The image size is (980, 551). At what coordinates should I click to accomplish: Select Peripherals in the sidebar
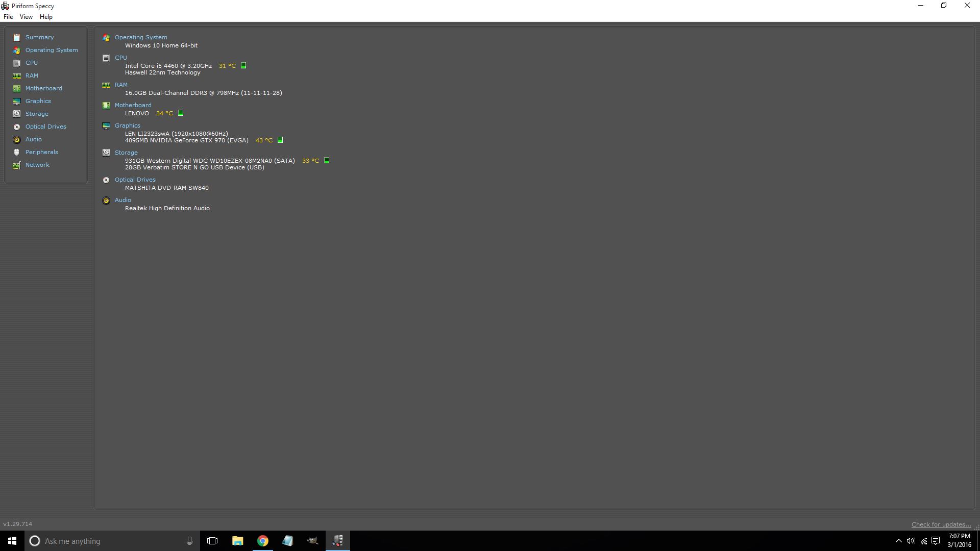coord(42,152)
